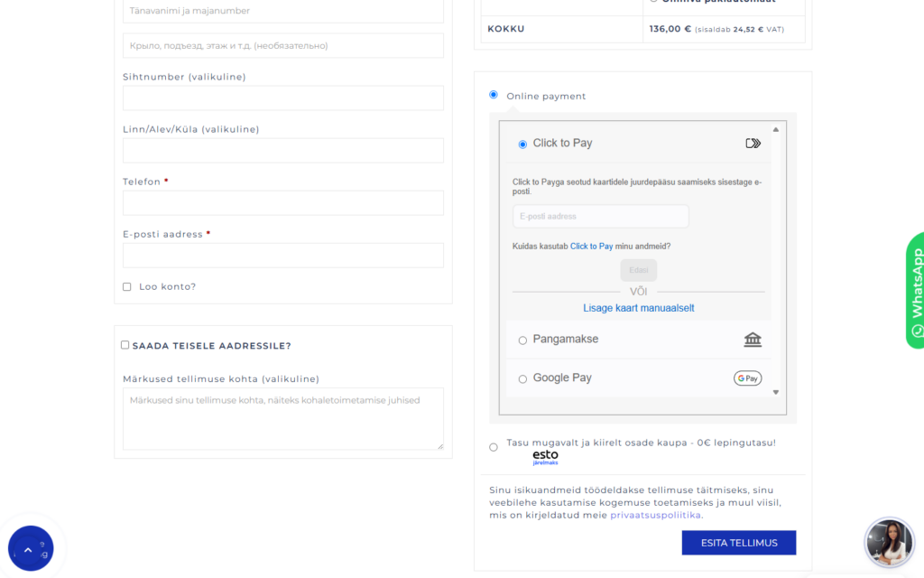Select the Esto installment payment radio
The width and height of the screenshot is (924, 578).
494,447
